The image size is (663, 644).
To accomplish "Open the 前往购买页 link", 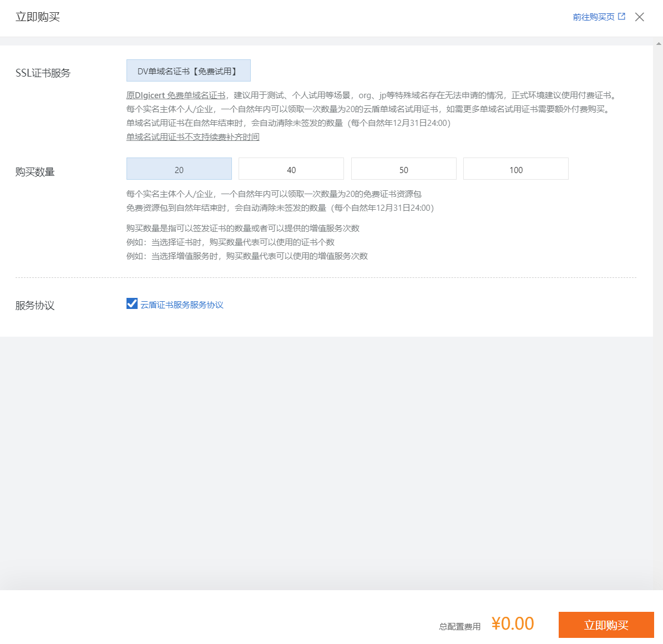I will tap(593, 17).
